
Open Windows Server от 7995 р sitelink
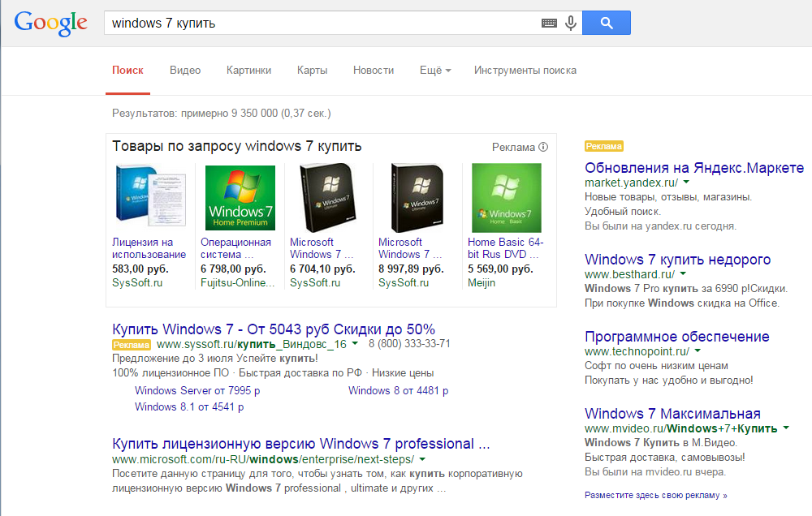point(197,391)
